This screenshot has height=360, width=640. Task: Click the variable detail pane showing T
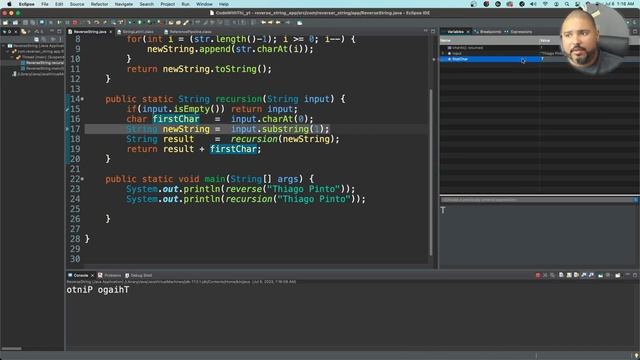(539, 235)
